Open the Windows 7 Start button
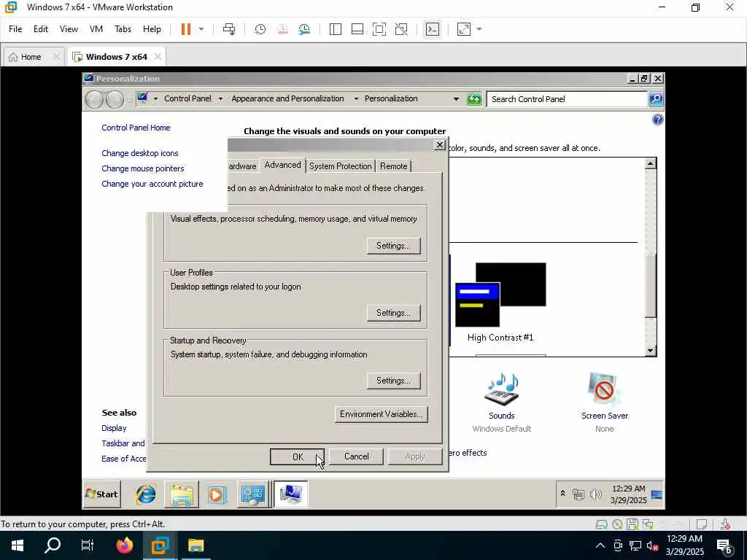 (102, 494)
